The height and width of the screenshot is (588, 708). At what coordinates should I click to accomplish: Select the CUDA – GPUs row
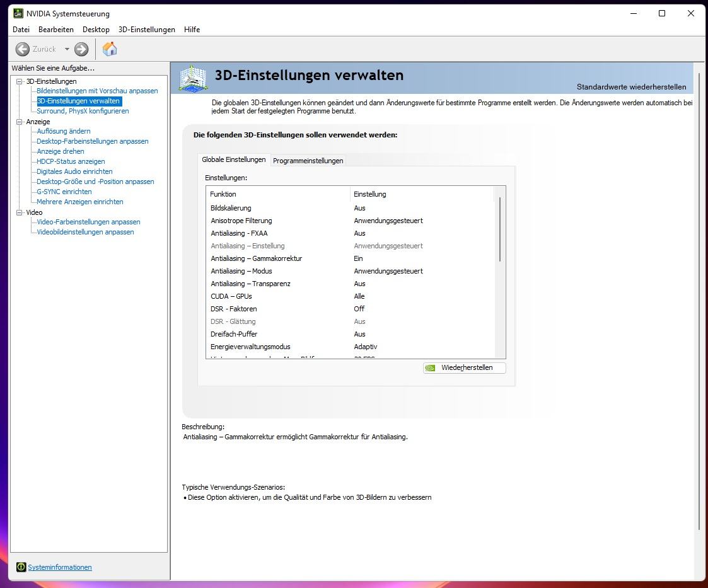pos(351,296)
